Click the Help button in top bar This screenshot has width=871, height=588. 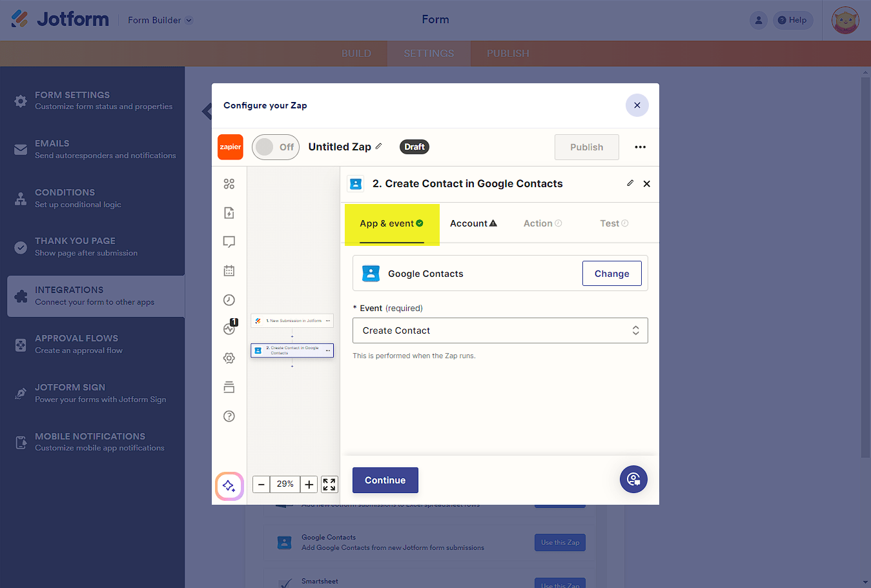[x=793, y=20]
